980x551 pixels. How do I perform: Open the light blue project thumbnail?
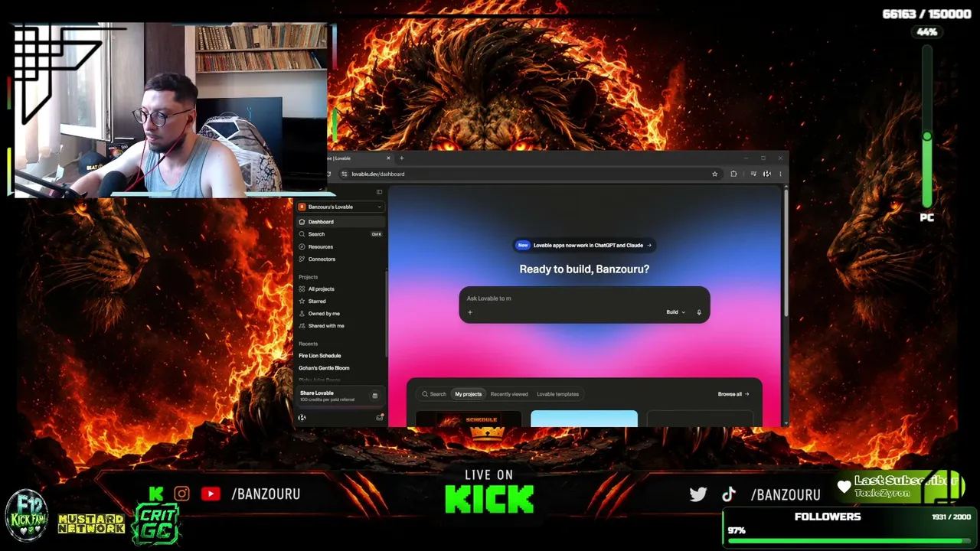(584, 419)
